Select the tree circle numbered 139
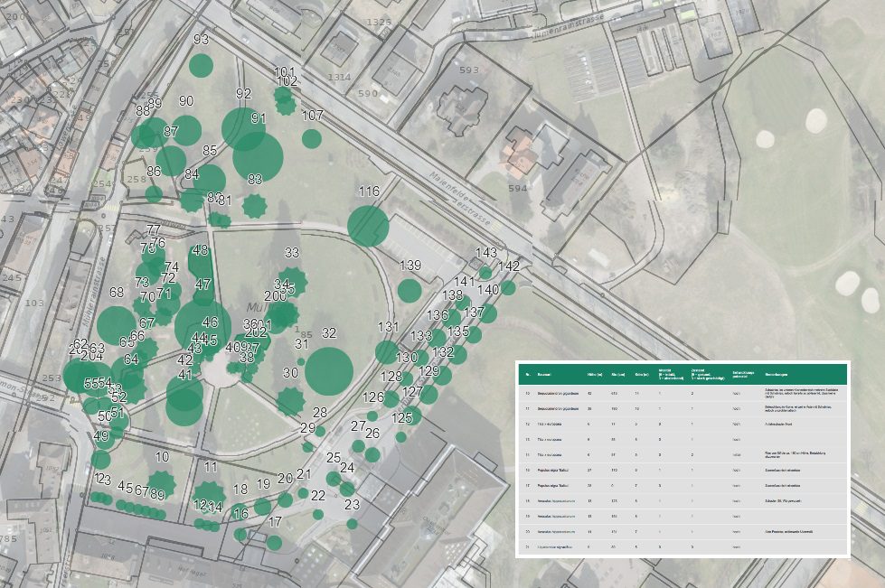This screenshot has width=885, height=588. (410, 290)
